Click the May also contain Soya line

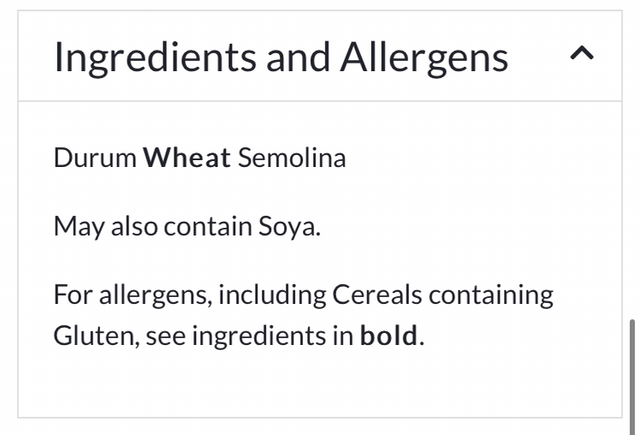point(187,226)
